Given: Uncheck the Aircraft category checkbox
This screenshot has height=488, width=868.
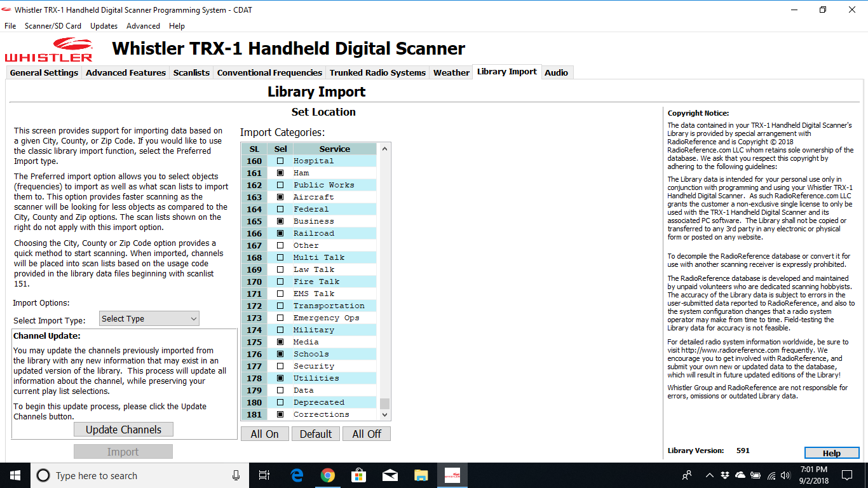Looking at the screenshot, I should tap(280, 197).
